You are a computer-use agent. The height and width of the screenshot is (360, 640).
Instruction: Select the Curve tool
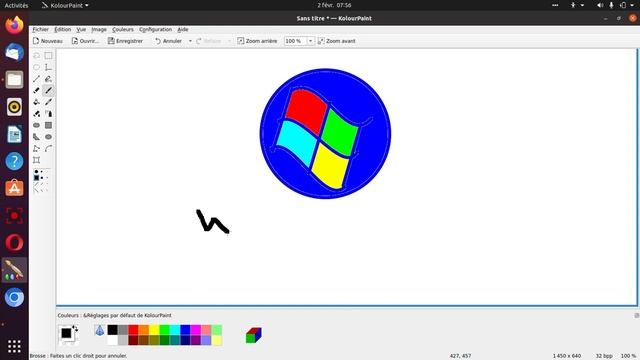[x=49, y=149]
